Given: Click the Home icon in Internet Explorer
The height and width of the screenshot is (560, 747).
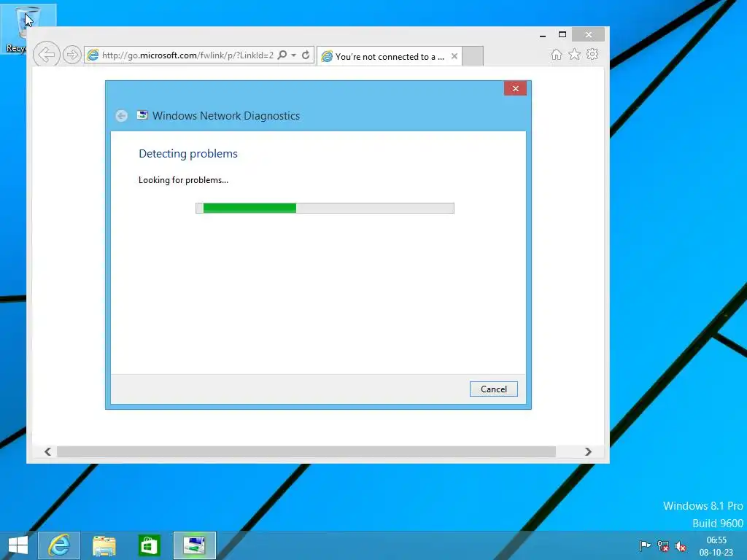Looking at the screenshot, I should (556, 54).
